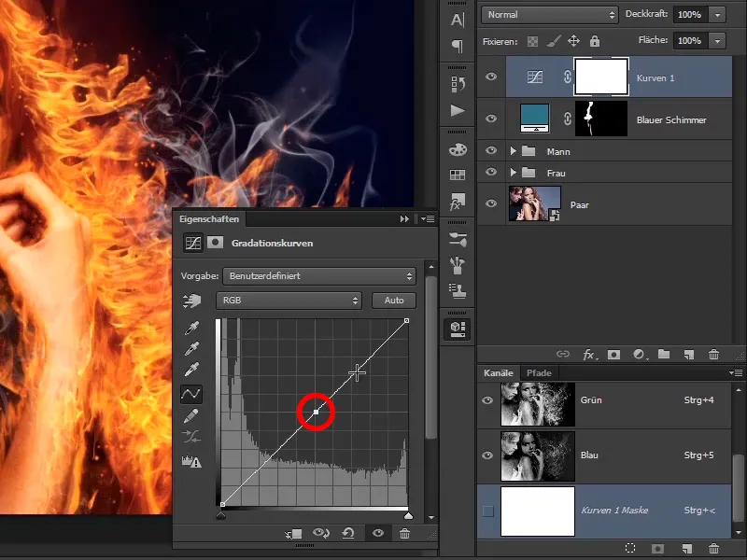The height and width of the screenshot is (560, 747).
Task: Hide the Mann group
Action: (491, 150)
